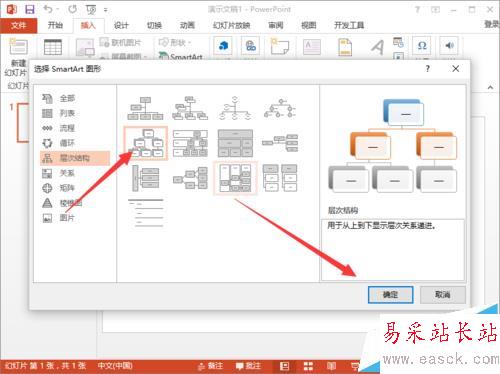Image resolution: width=500 pixels, height=374 pixels.
Task: Switch to the 开发工具 (Developer) tab
Action: tap(349, 25)
